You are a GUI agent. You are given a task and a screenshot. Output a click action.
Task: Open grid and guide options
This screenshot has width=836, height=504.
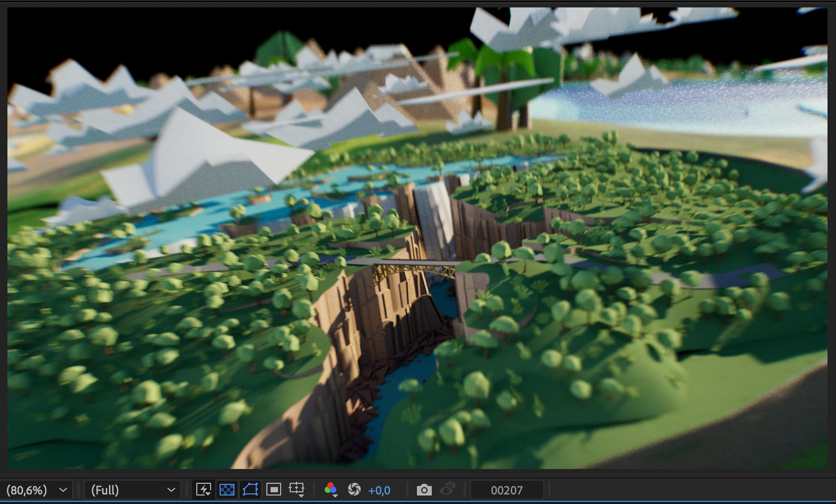pos(297,489)
